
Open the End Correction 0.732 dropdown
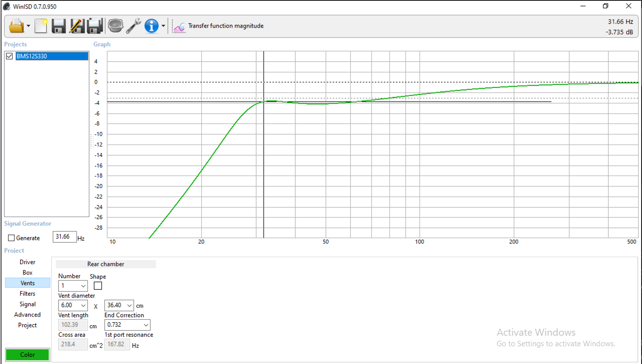pos(127,325)
